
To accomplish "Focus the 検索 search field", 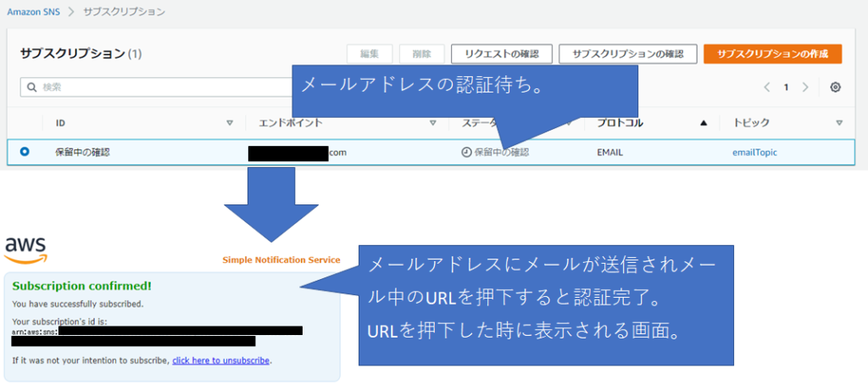I will [158, 87].
